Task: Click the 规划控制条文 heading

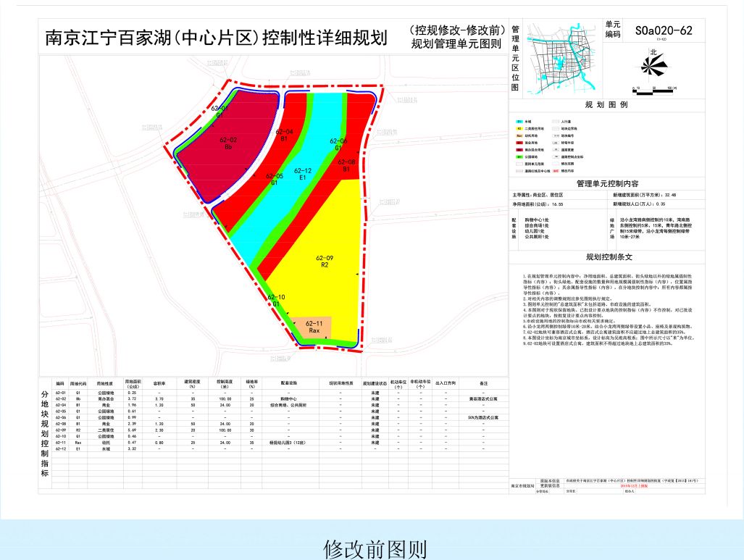Action: (x=609, y=256)
